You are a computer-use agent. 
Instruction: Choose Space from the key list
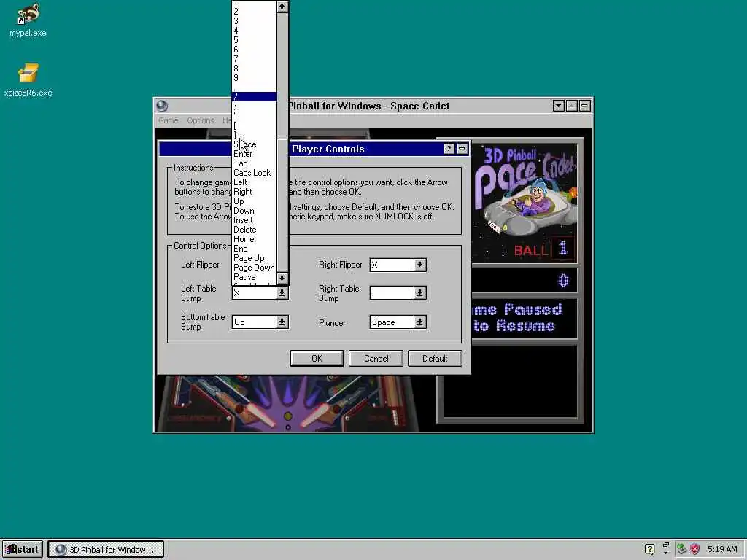pos(254,144)
